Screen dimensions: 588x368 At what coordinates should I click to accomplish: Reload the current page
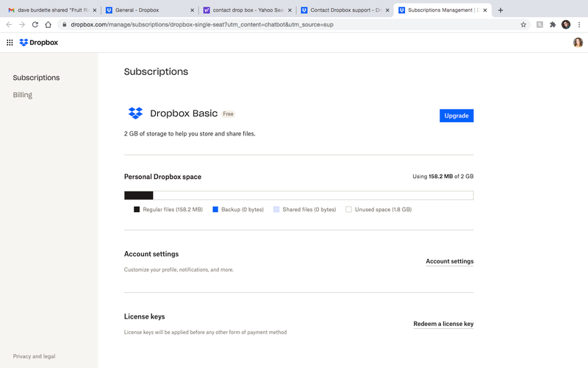35,24
